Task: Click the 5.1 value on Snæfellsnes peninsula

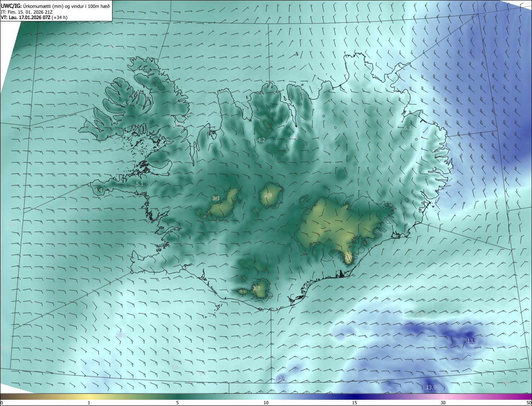Action: point(140,183)
